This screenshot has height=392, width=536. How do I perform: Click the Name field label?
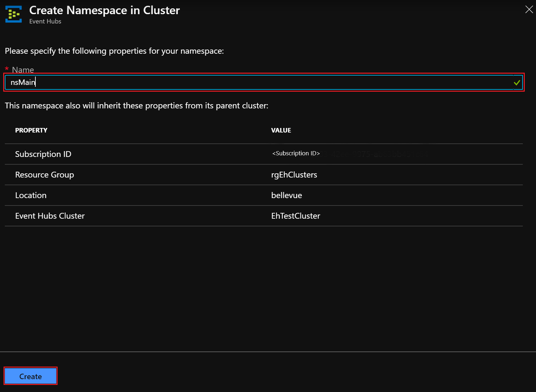click(x=23, y=70)
